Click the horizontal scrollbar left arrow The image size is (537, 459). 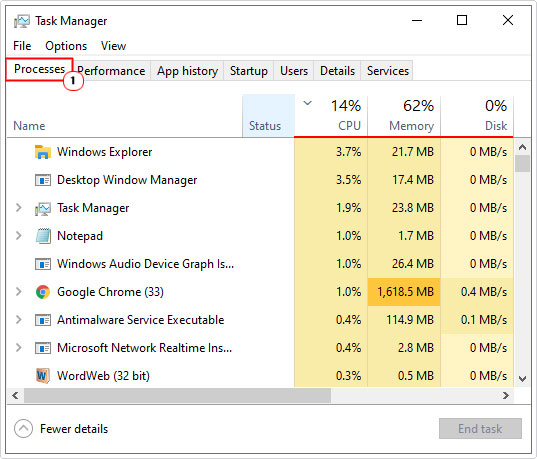[x=15, y=396]
